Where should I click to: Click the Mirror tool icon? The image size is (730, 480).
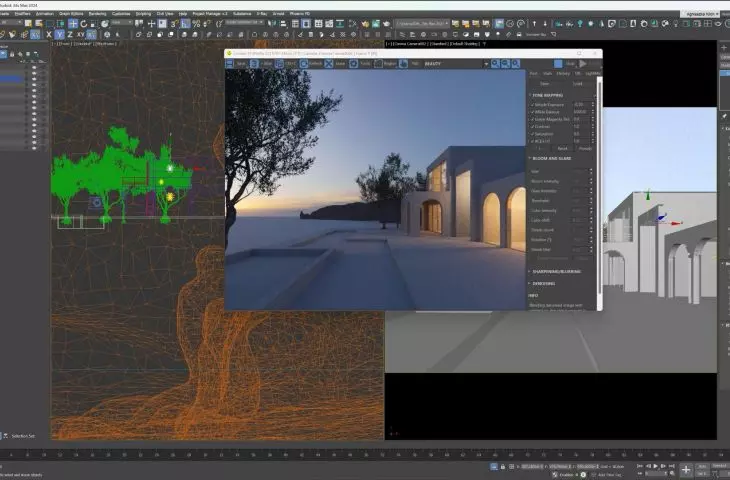pos(272,23)
